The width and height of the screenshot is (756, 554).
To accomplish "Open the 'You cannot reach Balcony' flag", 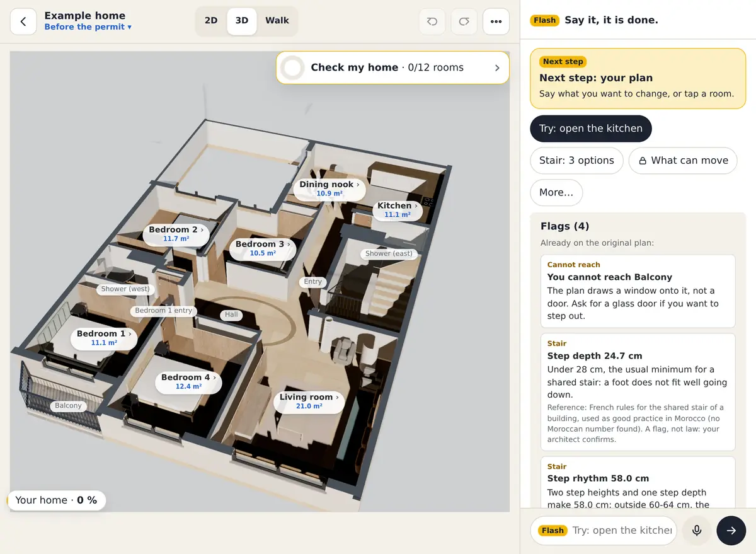I will pyautogui.click(x=638, y=291).
